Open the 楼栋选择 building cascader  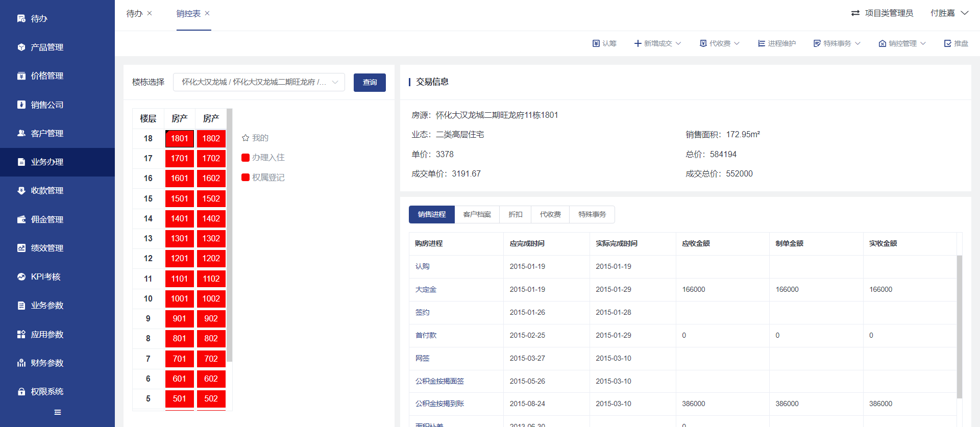pos(259,82)
